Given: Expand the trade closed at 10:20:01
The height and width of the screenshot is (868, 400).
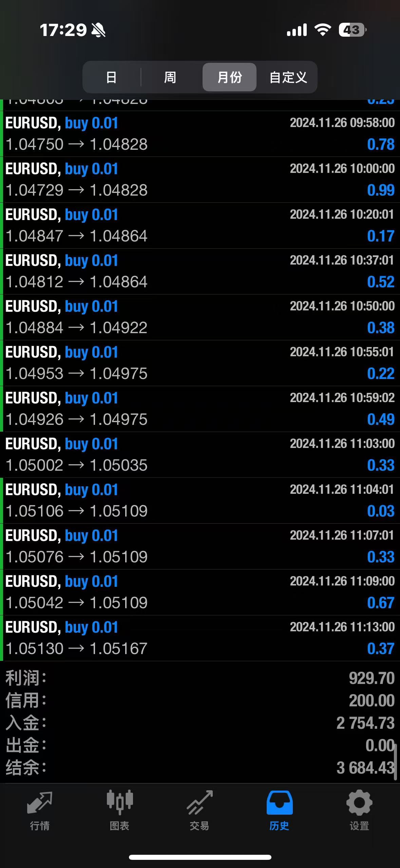Looking at the screenshot, I should 200,225.
